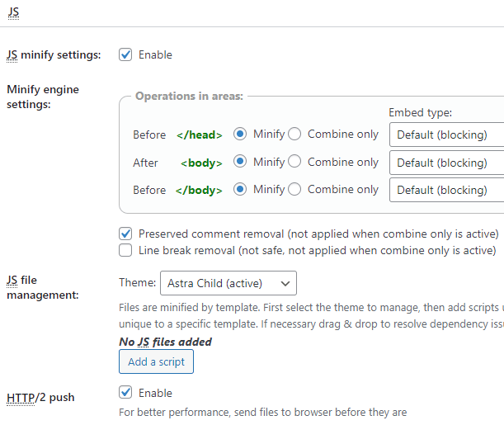The image size is (504, 425).
Task: Open embed type dropdown for After <body>
Action: click(446, 163)
